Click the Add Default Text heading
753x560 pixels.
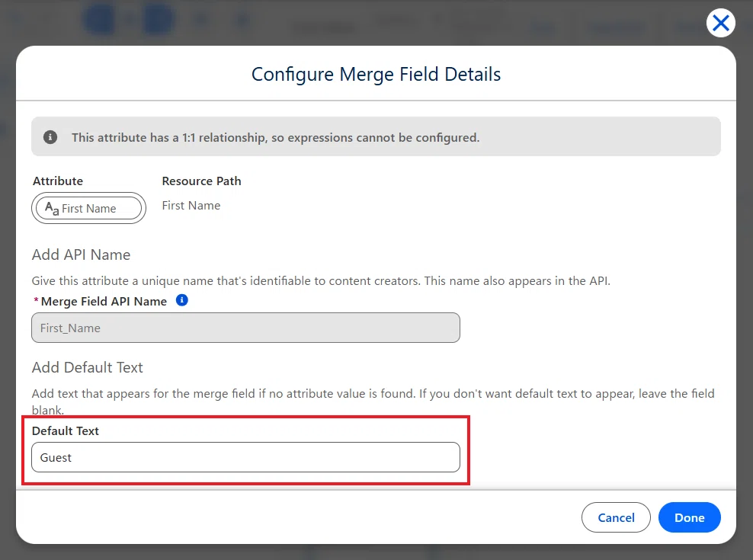coord(88,367)
